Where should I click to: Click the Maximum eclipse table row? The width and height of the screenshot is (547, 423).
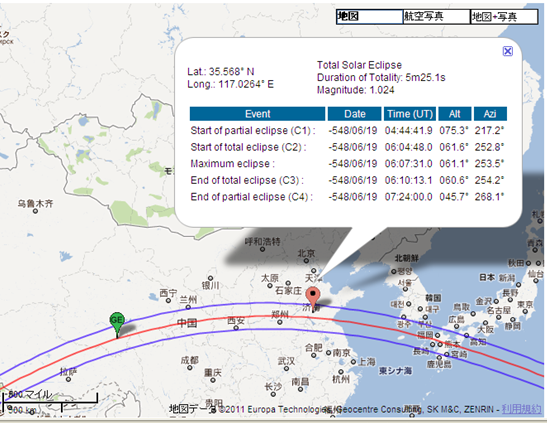pos(348,164)
